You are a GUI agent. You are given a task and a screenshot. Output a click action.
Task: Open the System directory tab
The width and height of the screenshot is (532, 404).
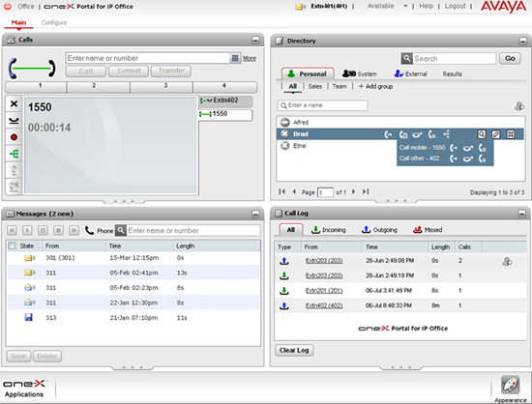[360, 73]
